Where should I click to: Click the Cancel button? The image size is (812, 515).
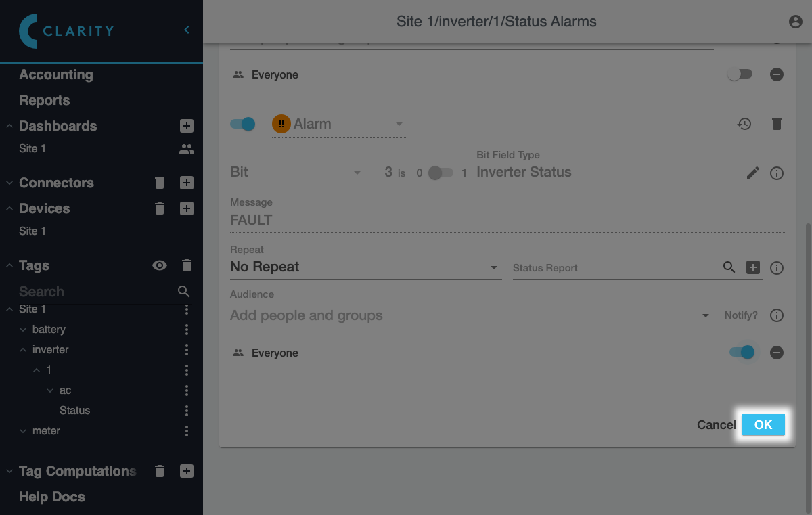[x=716, y=425]
